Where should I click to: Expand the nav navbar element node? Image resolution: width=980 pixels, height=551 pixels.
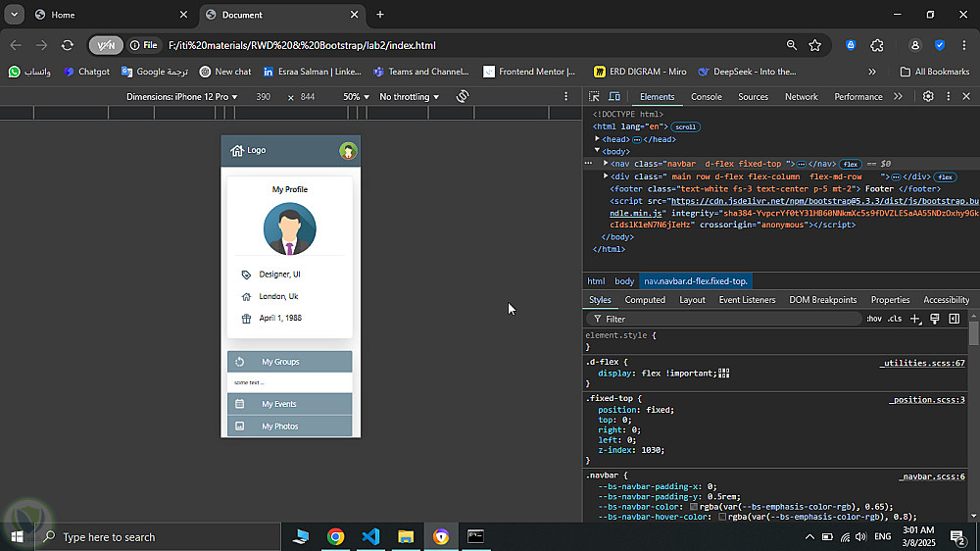606,164
